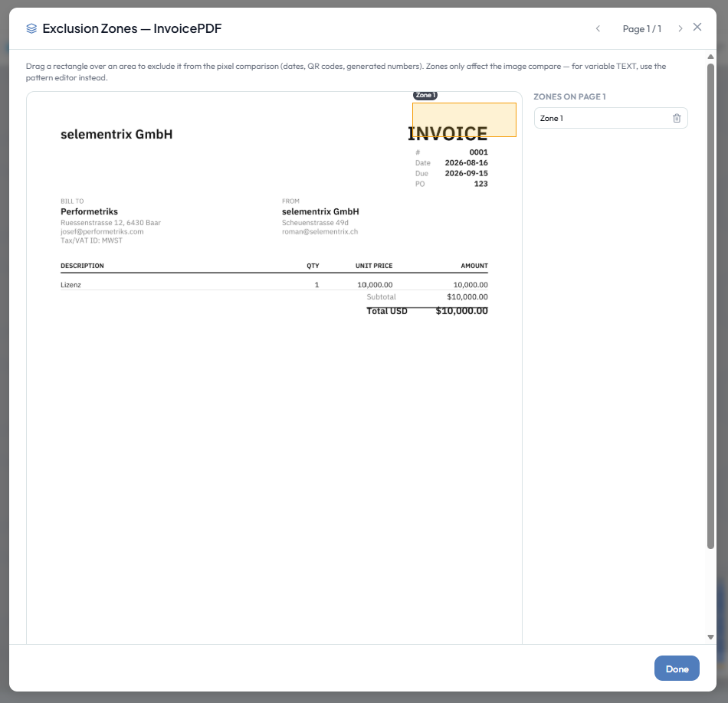Viewport: 728px width, 703px height.
Task: Click the Exclusion Zones — InvoicePDF title
Action: tap(132, 29)
